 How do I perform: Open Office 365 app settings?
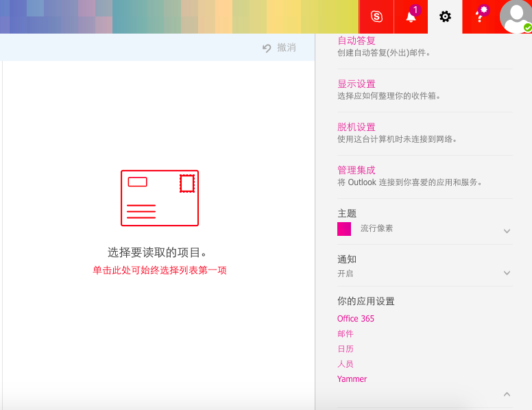pyautogui.click(x=356, y=319)
